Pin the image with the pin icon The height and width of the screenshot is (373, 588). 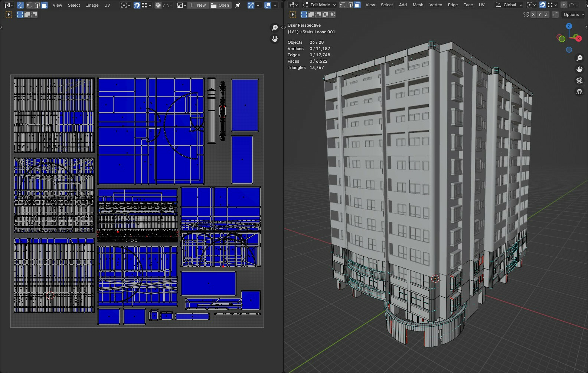pyautogui.click(x=238, y=5)
